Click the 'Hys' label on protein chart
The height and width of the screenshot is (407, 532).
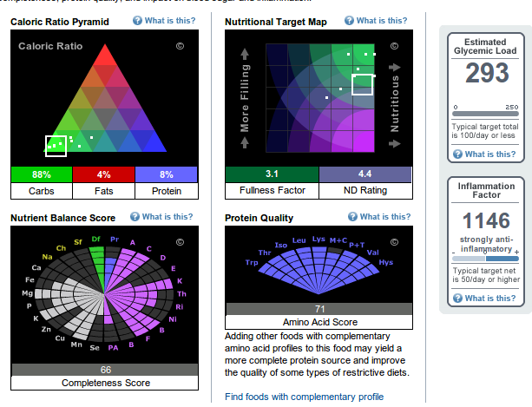(386, 262)
